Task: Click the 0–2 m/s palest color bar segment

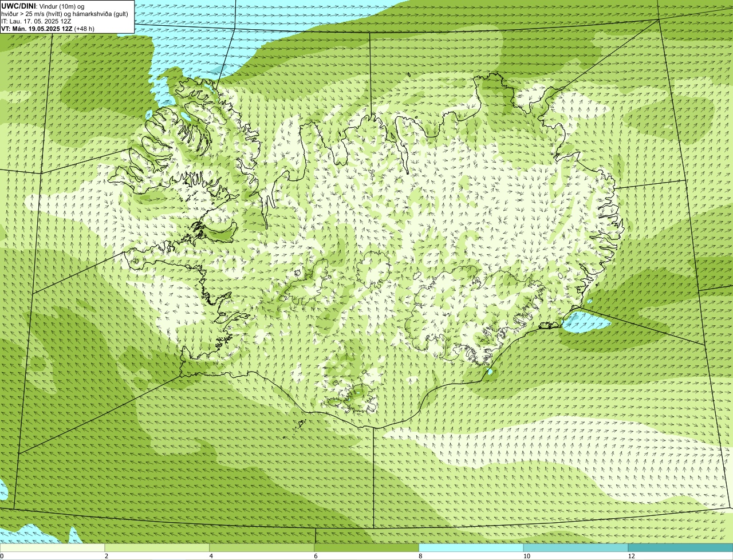Action: pos(53,547)
